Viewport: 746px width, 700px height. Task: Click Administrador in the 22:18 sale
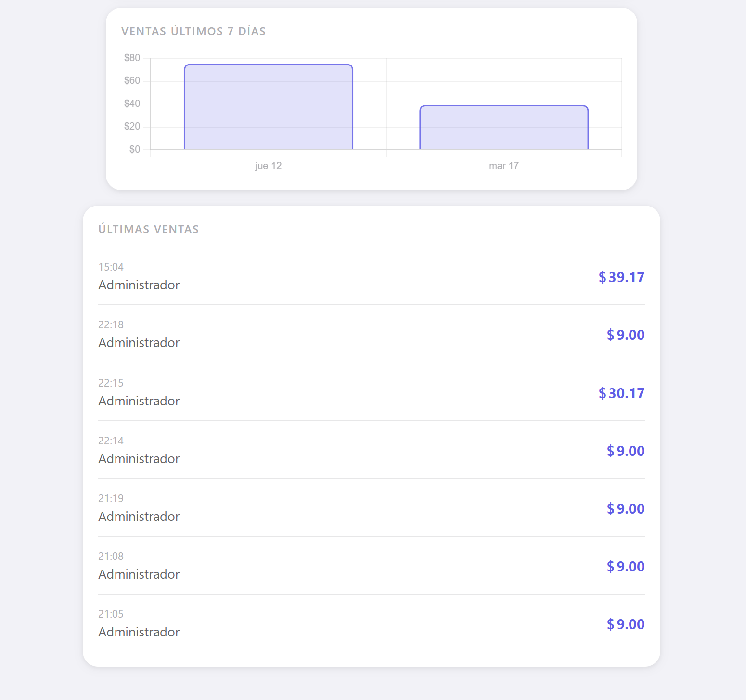[x=139, y=343]
